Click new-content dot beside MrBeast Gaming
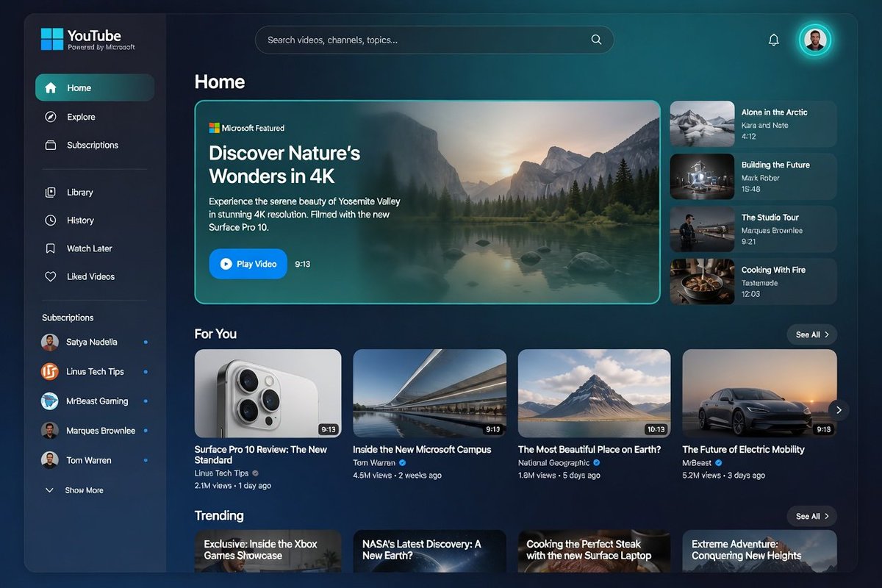Viewport: 882px width, 588px height. tap(146, 401)
